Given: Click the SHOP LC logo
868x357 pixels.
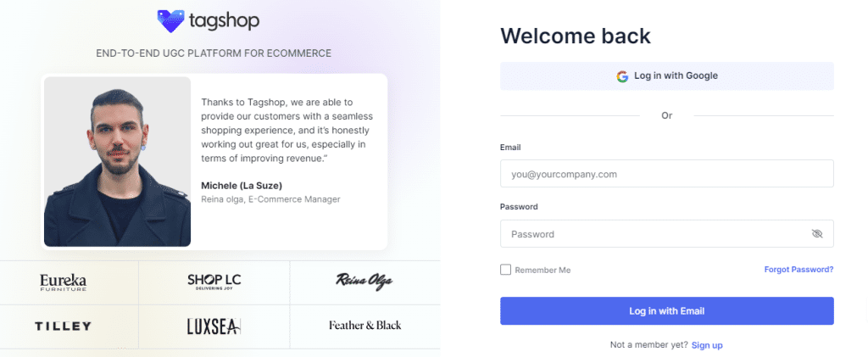Looking at the screenshot, I should coord(214,282).
